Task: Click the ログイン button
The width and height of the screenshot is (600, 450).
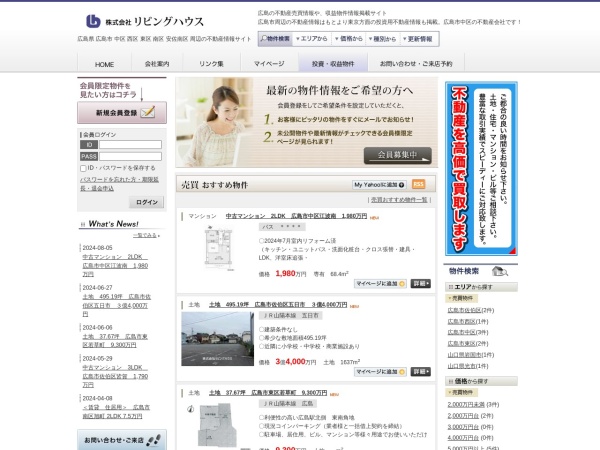Action: click(x=146, y=202)
